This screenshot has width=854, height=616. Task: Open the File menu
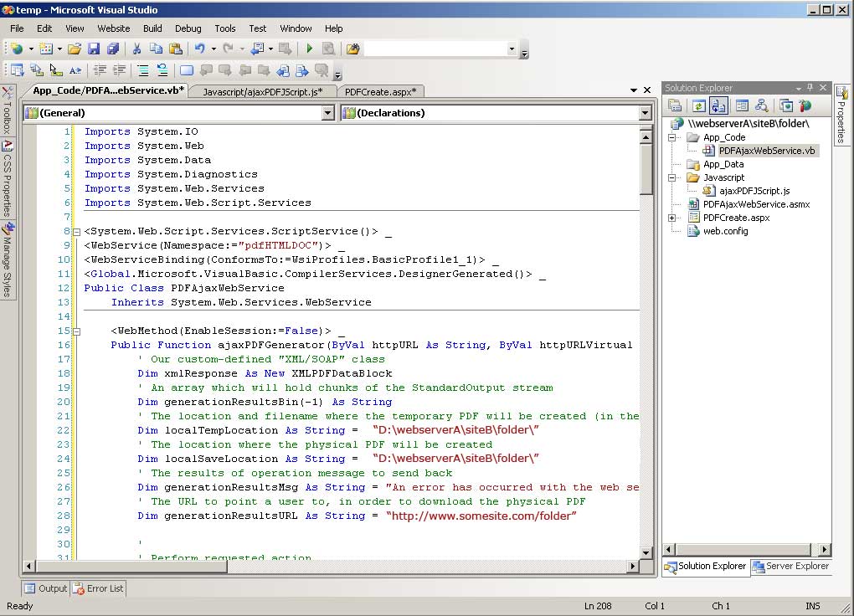17,28
